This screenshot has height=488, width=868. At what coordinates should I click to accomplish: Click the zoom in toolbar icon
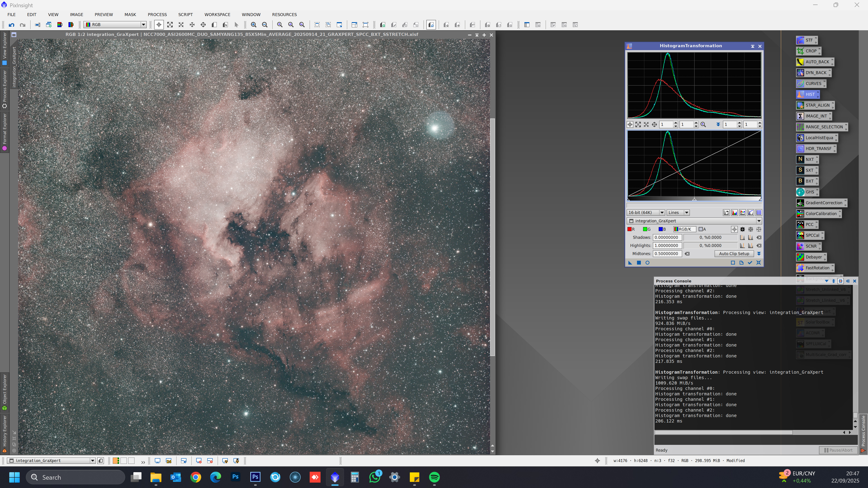[254, 25]
